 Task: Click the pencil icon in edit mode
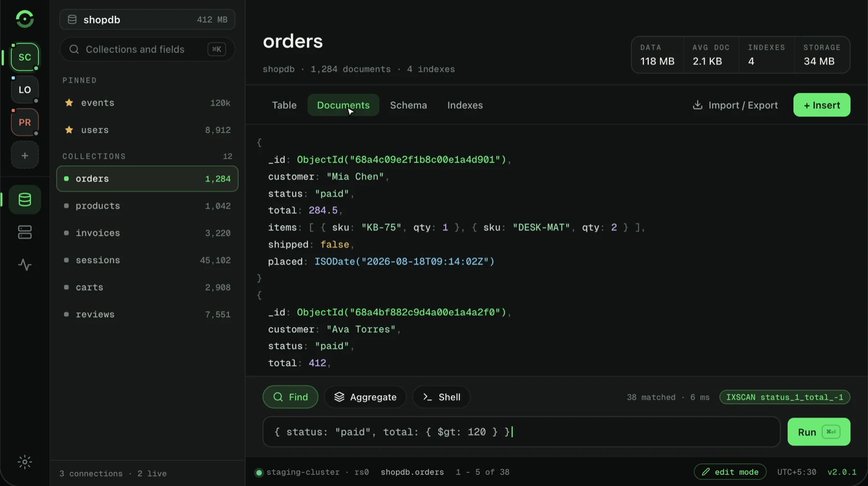coord(705,472)
